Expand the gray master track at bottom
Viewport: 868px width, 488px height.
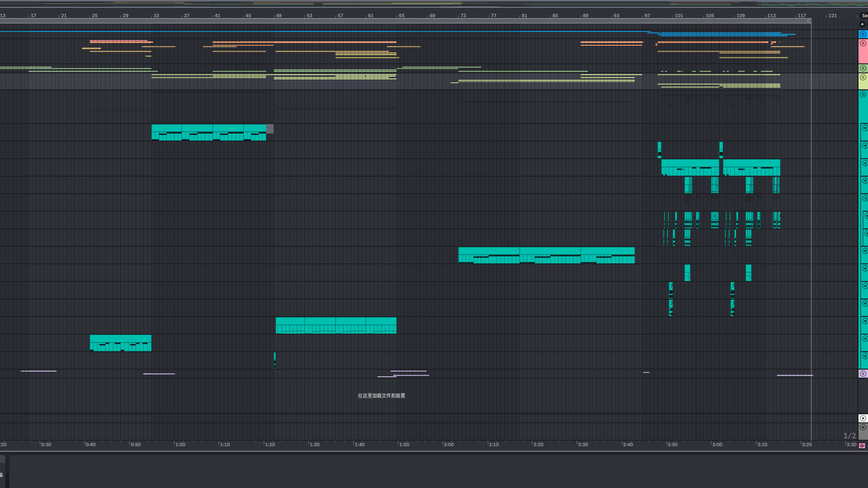click(863, 427)
